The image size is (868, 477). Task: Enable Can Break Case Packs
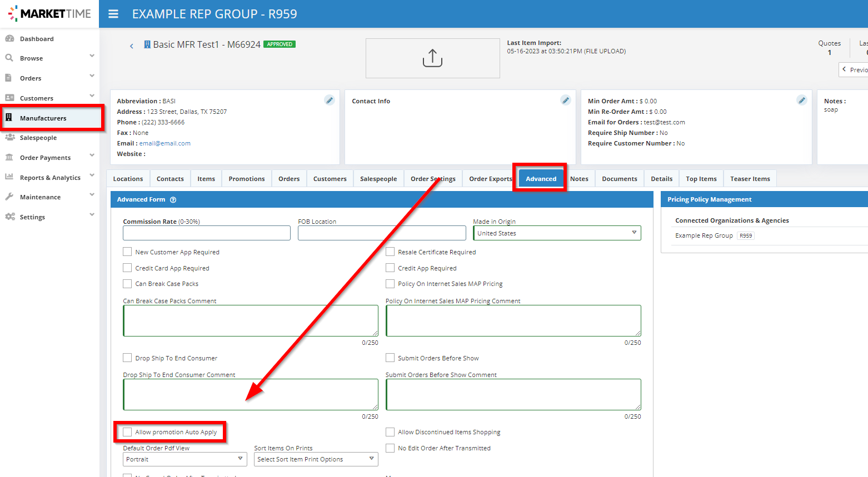tap(128, 283)
